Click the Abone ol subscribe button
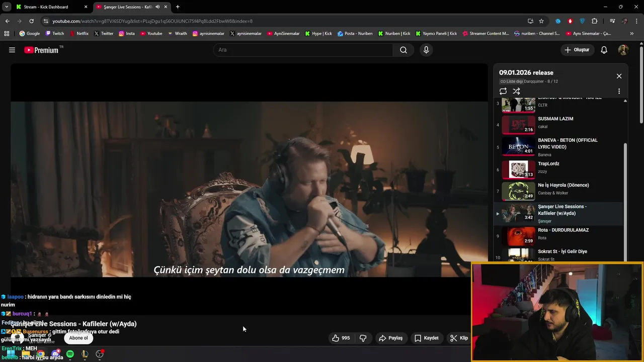The image size is (644, 362). tap(78, 338)
